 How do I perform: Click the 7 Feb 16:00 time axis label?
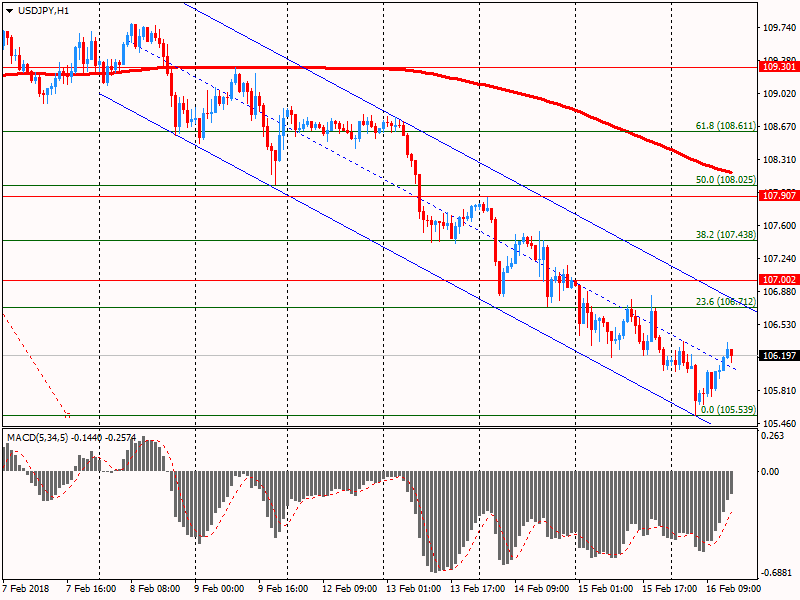91,589
